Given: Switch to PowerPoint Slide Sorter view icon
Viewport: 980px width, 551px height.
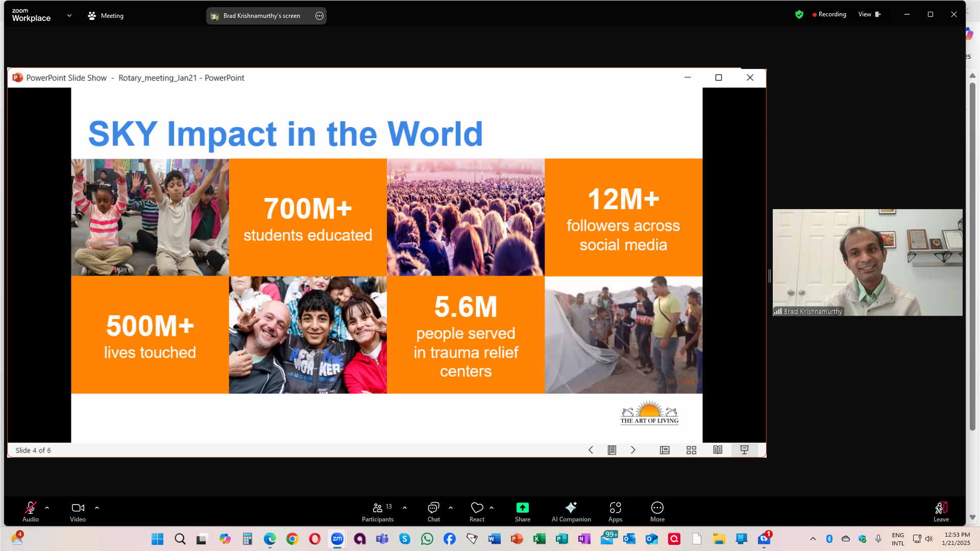Looking at the screenshot, I should (691, 450).
